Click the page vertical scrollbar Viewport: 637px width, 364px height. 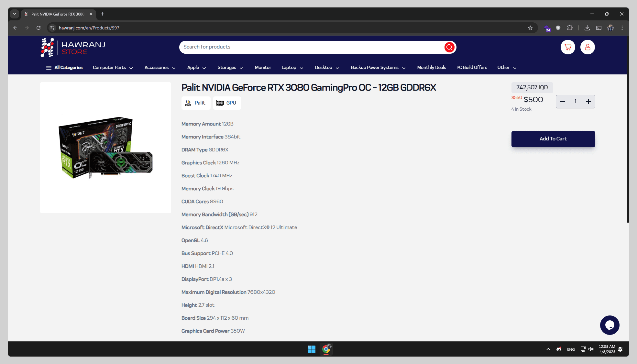click(x=628, y=129)
